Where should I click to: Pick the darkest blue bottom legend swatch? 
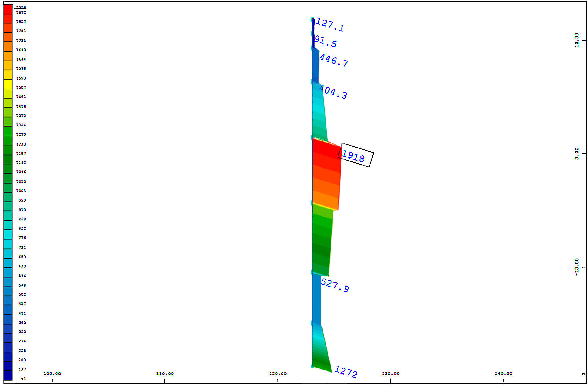(8, 376)
